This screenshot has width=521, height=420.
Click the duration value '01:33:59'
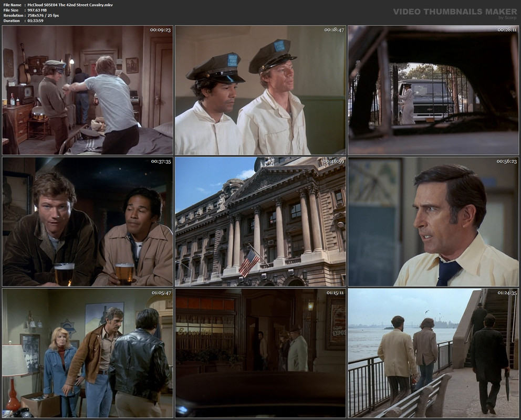coord(36,20)
